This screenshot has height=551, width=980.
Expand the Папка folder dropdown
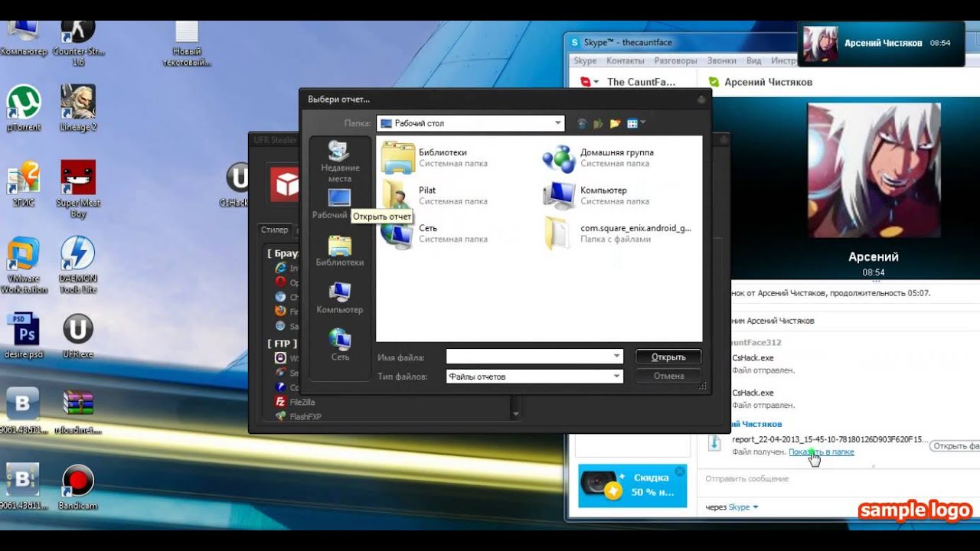tap(557, 123)
